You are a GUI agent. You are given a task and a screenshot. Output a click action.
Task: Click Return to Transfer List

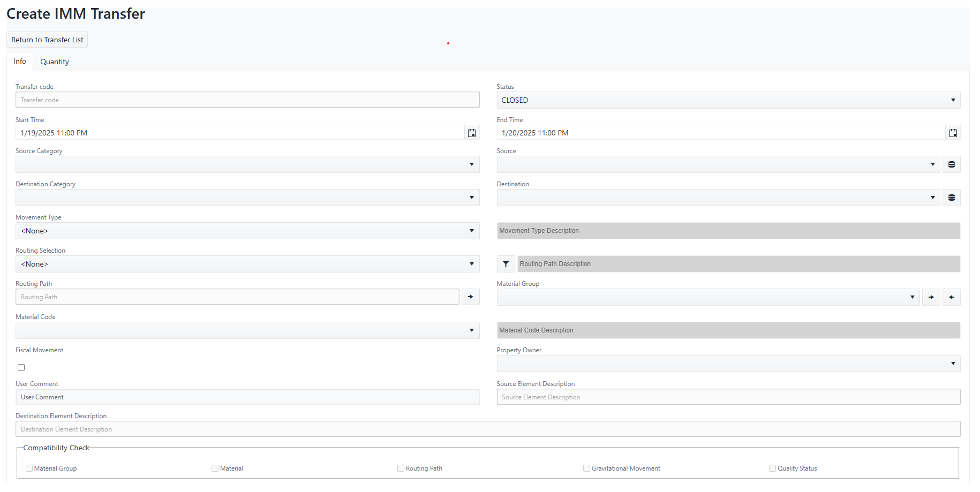47,40
